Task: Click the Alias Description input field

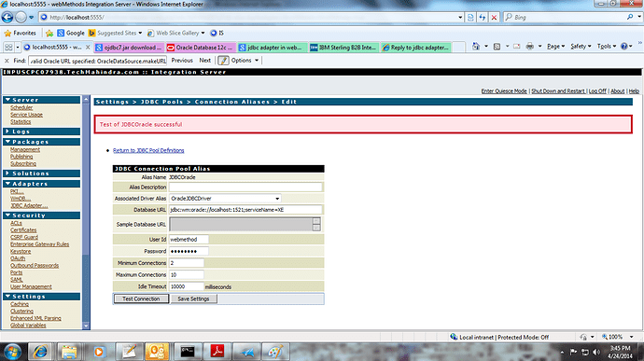Action: (x=245, y=187)
